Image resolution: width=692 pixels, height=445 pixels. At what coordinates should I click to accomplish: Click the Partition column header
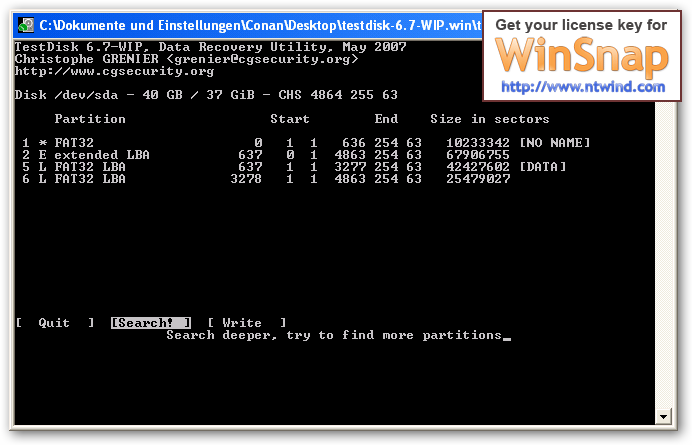tap(90, 119)
